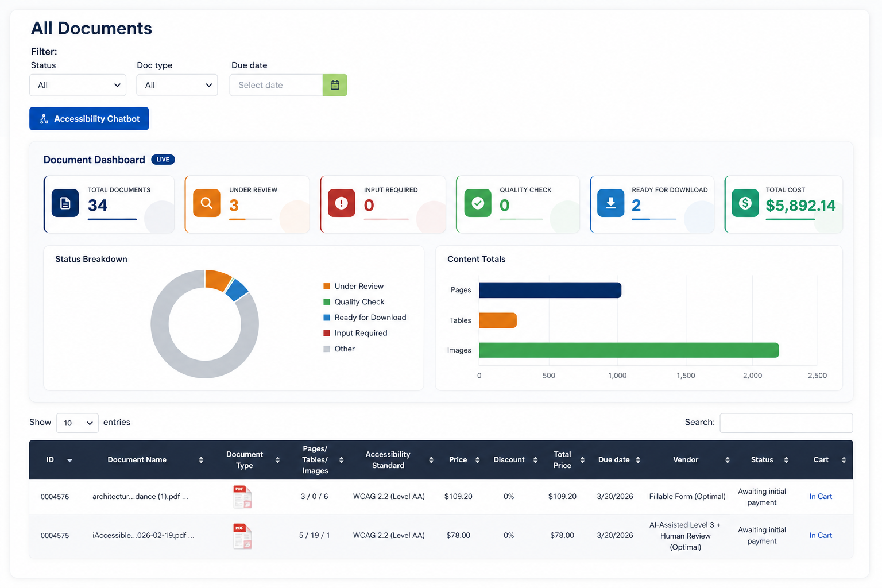Click the Ready for Download count 2
The height and width of the screenshot is (588, 882).
[636, 206]
